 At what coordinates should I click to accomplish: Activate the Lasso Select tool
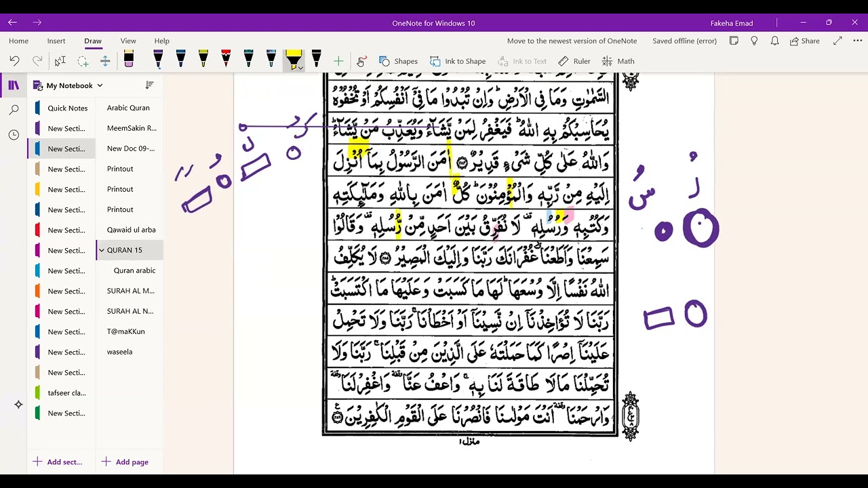pos(83,61)
